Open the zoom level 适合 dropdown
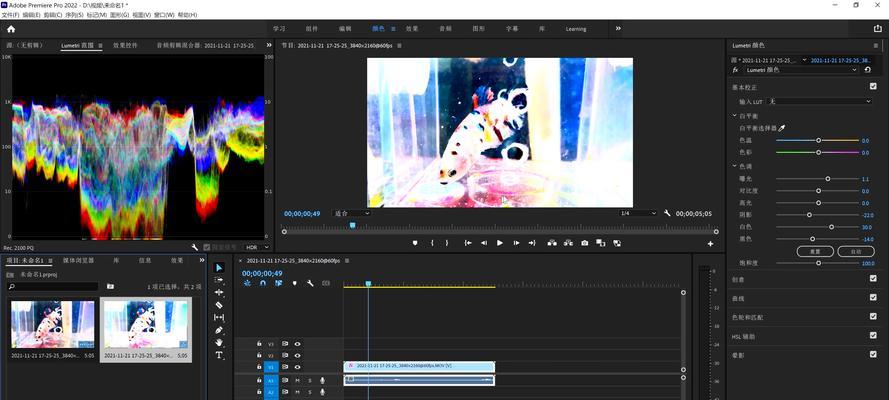This screenshot has height=400, width=889. tap(352, 213)
